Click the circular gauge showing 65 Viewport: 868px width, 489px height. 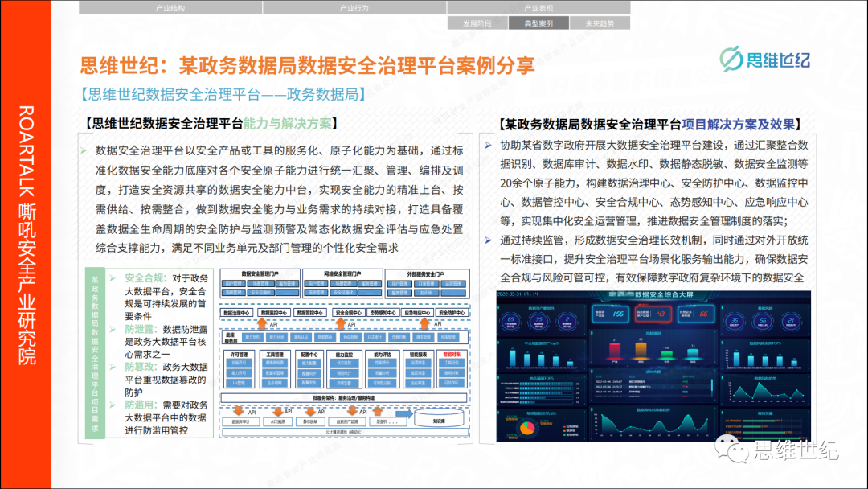click(x=510, y=321)
